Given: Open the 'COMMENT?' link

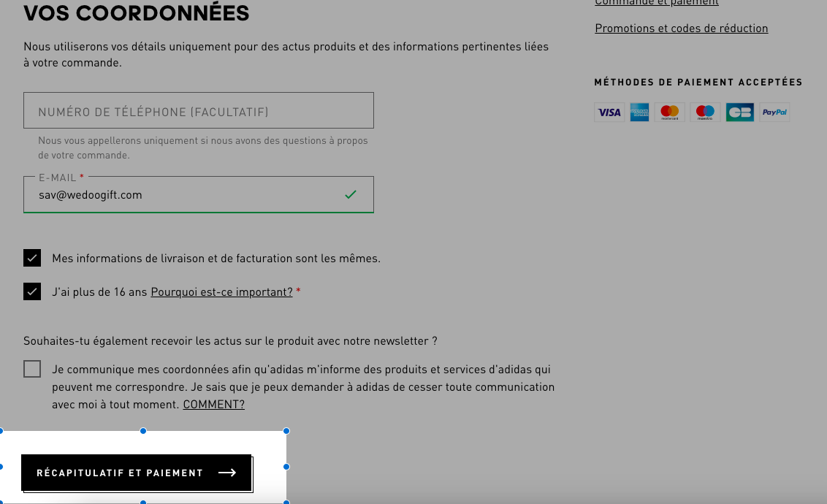Looking at the screenshot, I should pyautogui.click(x=213, y=404).
